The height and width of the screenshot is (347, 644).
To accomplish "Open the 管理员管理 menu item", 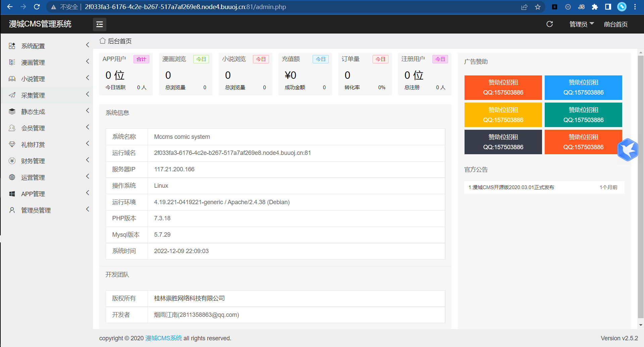I will 47,210.
